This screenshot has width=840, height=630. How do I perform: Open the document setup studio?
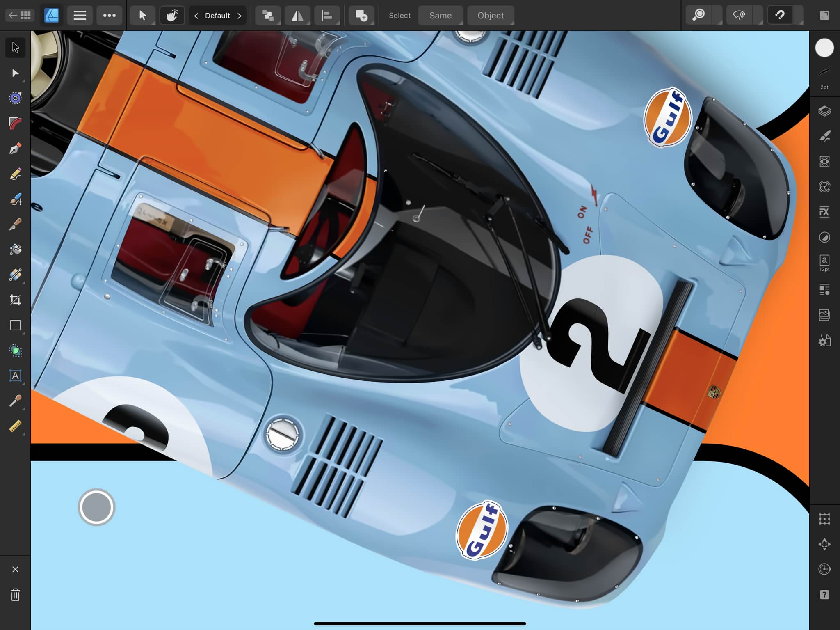(824, 340)
